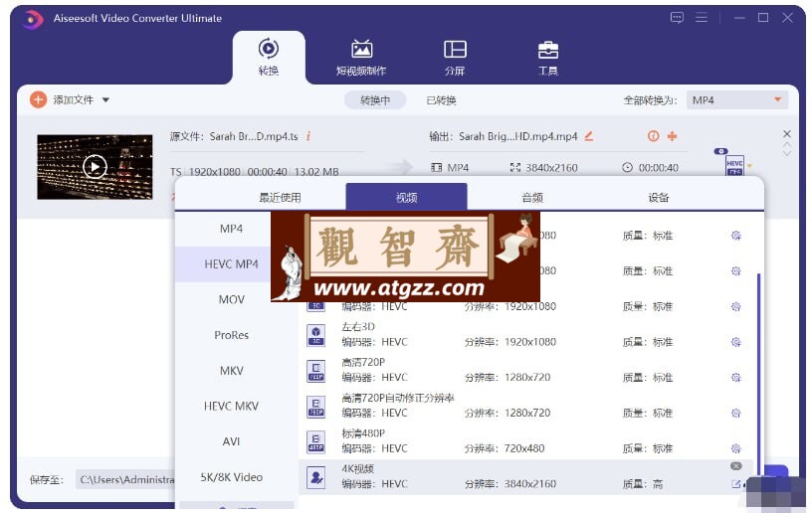Click the 左右3D preset icon
Screen dimensions: 812x513
click(315, 335)
